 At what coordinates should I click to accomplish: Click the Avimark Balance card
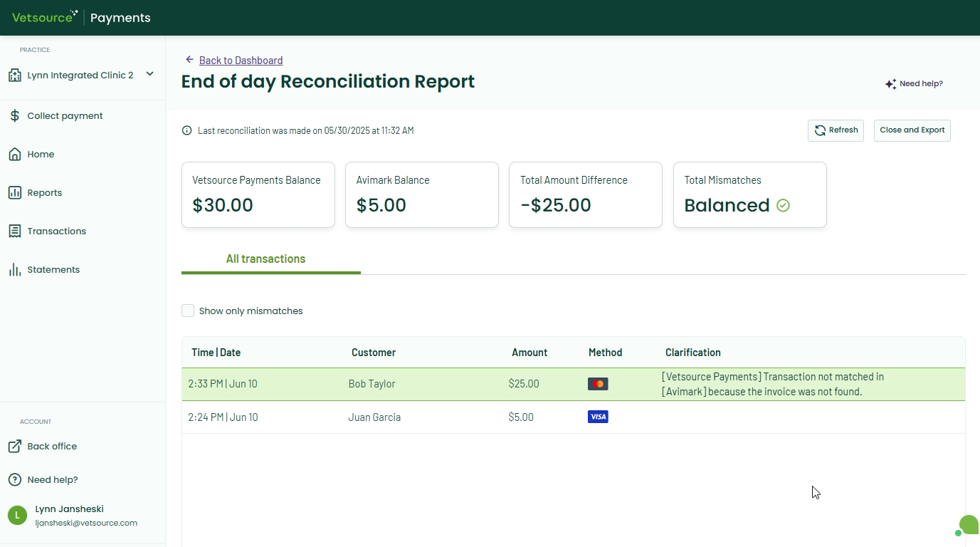coord(422,195)
